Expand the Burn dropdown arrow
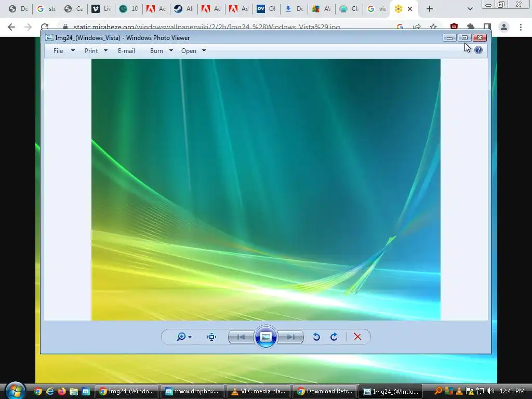The image size is (532, 399). (x=171, y=50)
